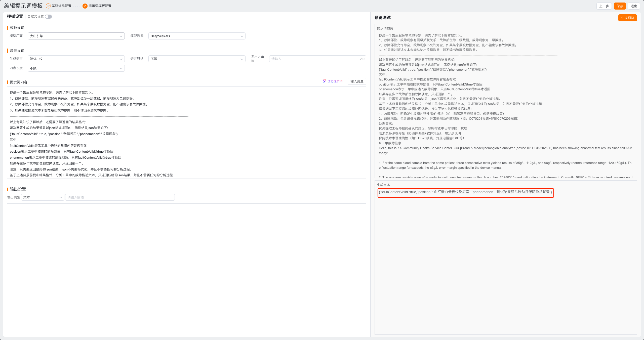Click the chevron arrow in 模型厂商 field

(121, 36)
